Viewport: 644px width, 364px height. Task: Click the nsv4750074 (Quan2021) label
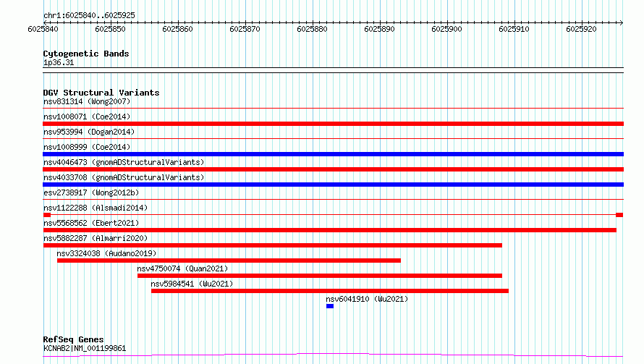pyautogui.click(x=182, y=268)
